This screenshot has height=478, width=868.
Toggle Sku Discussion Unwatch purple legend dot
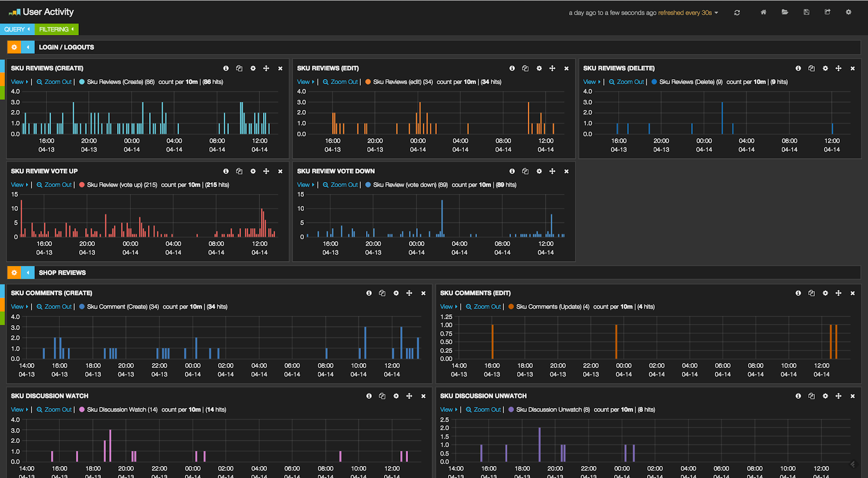coord(511,410)
